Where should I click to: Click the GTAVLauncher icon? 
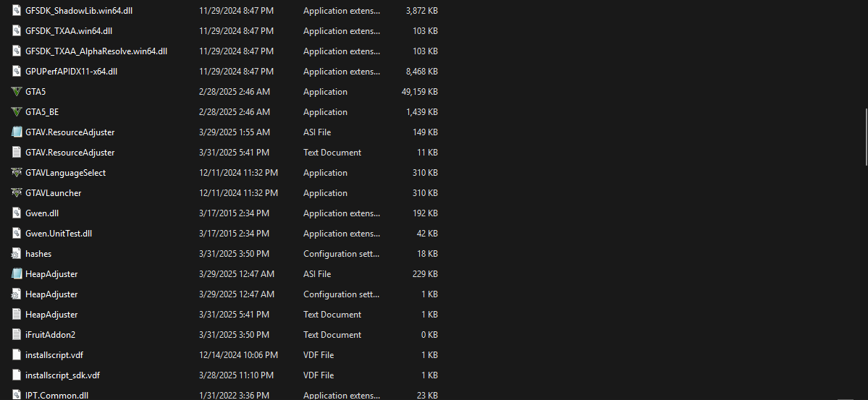(17, 193)
